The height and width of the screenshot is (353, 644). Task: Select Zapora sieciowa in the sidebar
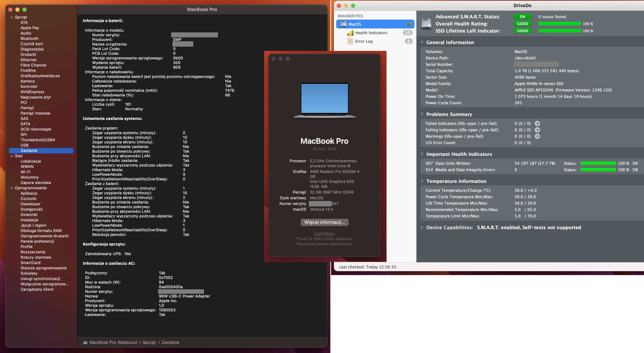tap(36, 183)
